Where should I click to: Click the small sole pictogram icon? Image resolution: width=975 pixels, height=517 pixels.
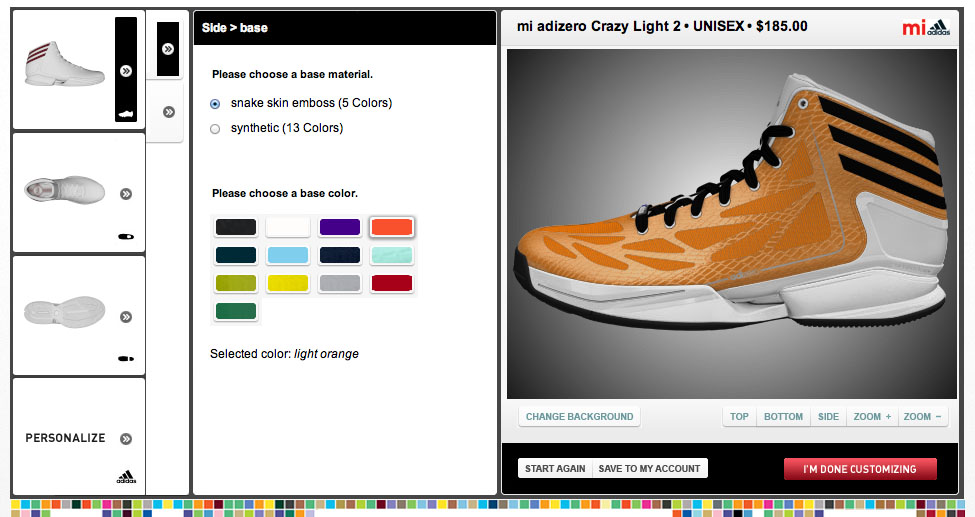point(126,358)
